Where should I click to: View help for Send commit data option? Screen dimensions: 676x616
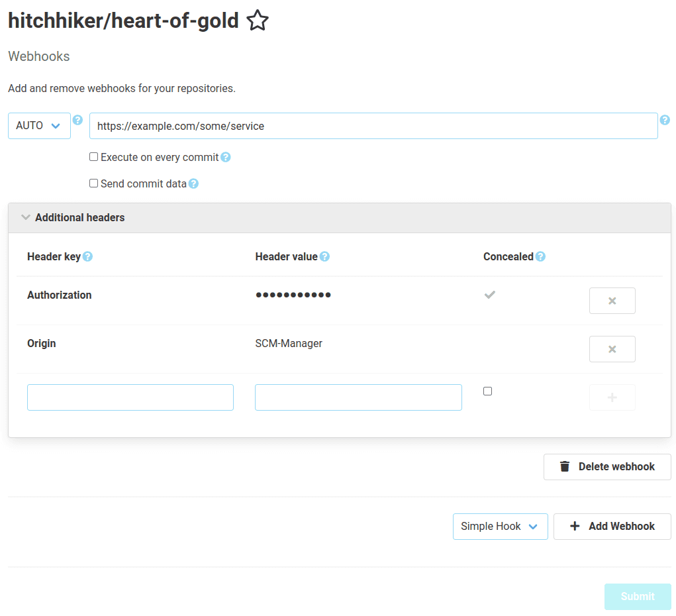click(x=193, y=183)
